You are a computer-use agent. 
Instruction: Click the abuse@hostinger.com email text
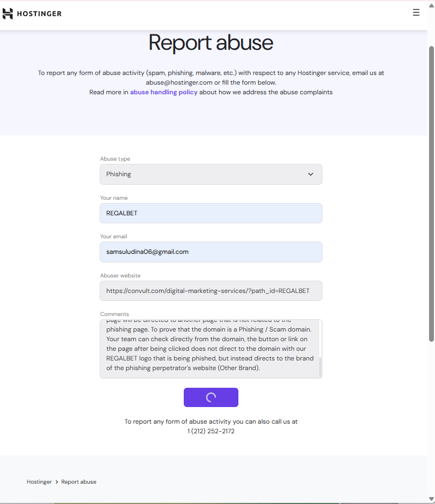point(179,82)
